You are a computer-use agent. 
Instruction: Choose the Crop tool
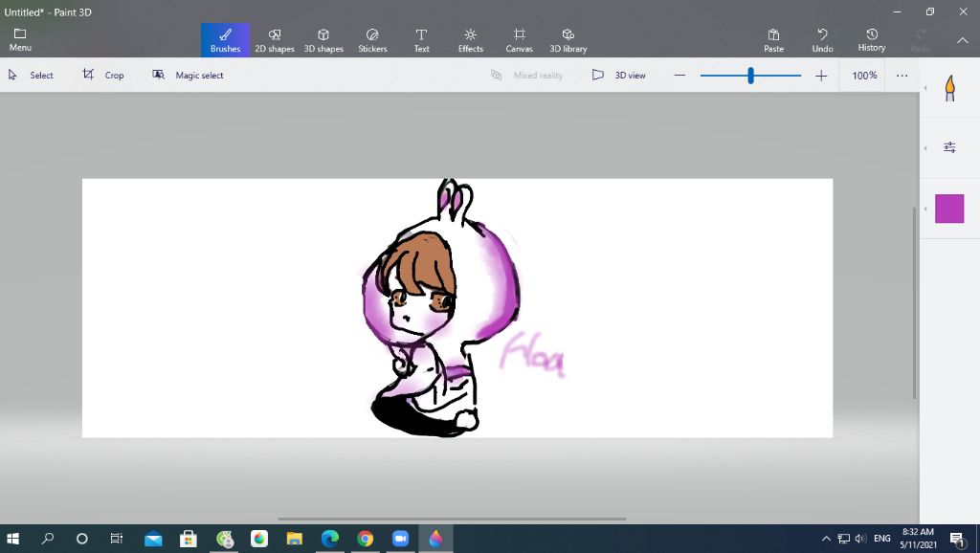[x=103, y=75]
